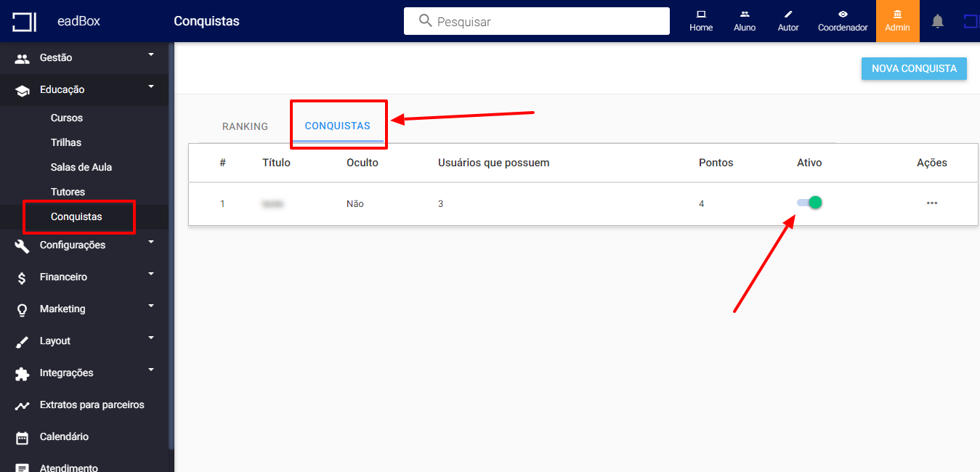The image size is (980, 472).
Task: Focus the Pesquisar search field
Action: point(536,21)
